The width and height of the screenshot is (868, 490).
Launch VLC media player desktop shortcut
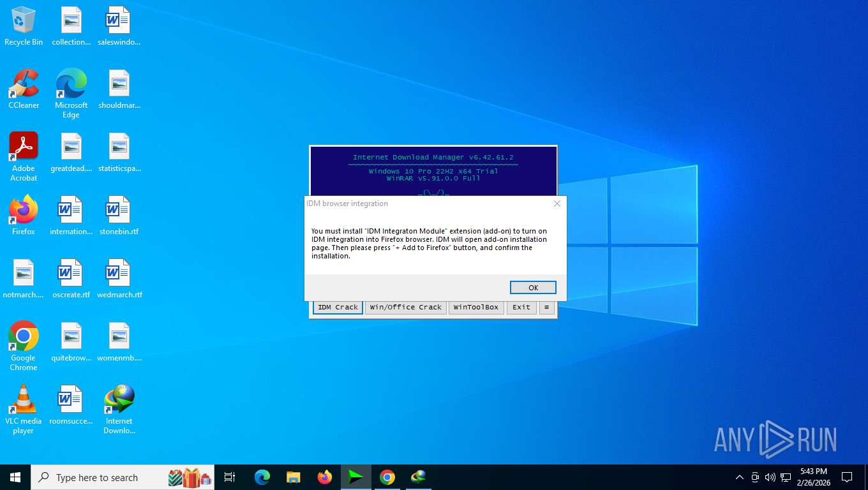click(x=24, y=410)
